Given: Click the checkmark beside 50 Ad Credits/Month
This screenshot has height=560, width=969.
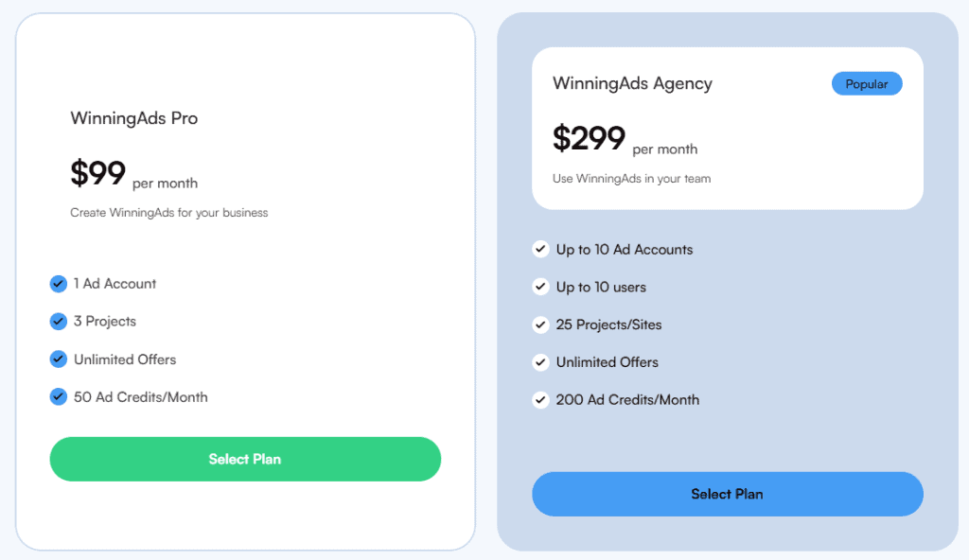Looking at the screenshot, I should (x=58, y=396).
